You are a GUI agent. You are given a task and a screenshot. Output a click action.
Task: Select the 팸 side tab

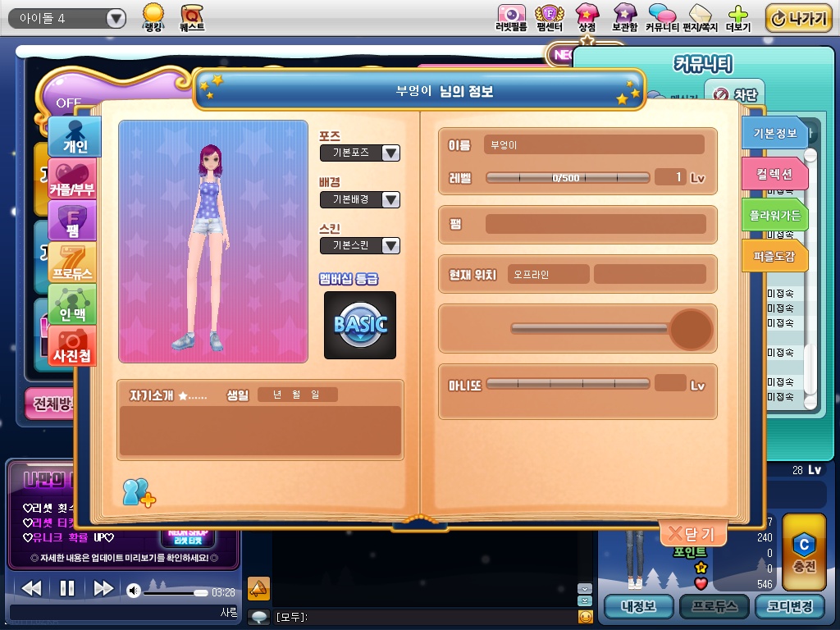[72, 220]
